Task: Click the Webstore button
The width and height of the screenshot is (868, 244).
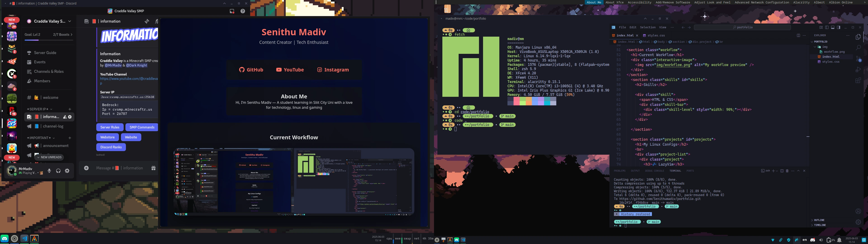Action: (x=108, y=137)
